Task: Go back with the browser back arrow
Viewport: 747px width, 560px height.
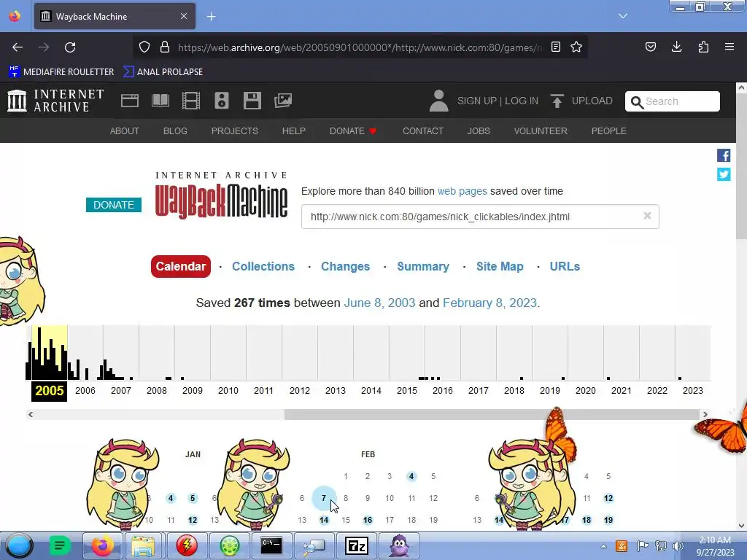Action: 18,47
